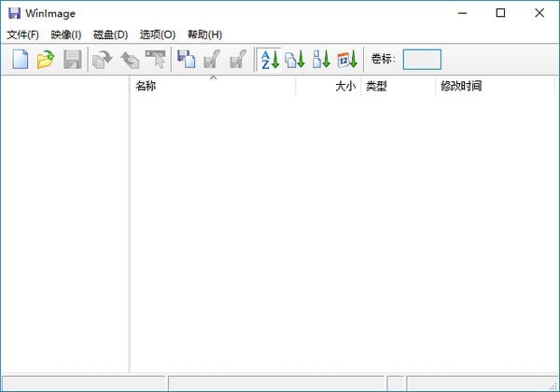Open the 选项(O) menu
Viewport: 560px width, 392px height.
(158, 35)
